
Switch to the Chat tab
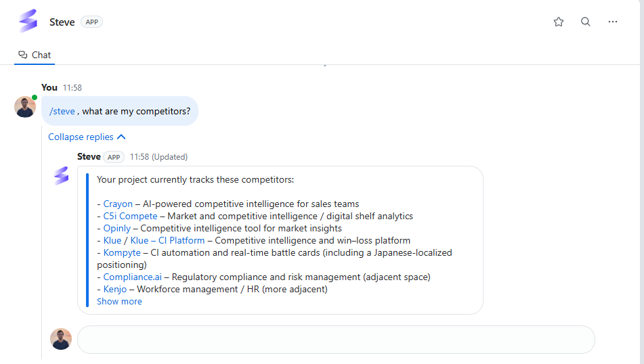point(35,55)
